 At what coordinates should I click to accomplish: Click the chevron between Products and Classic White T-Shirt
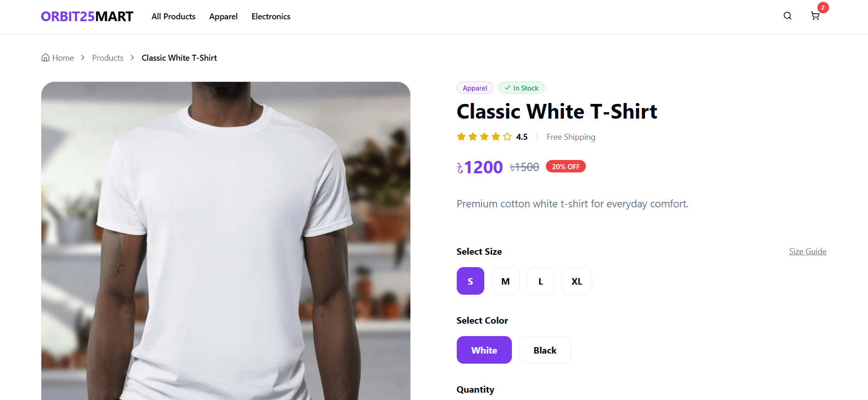[x=132, y=57]
